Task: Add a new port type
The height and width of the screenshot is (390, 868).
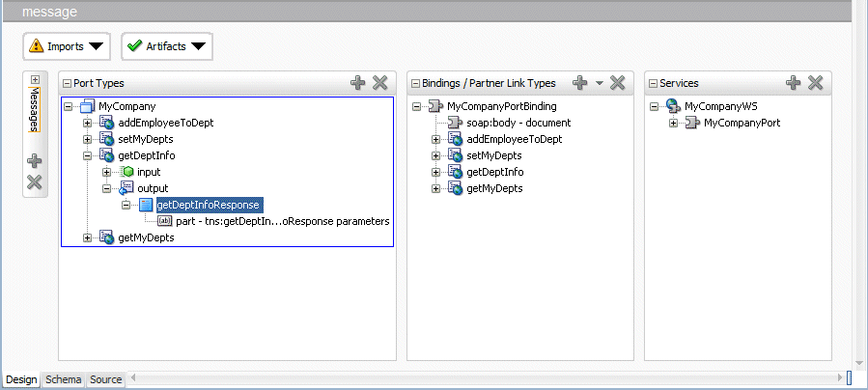Action: 357,83
